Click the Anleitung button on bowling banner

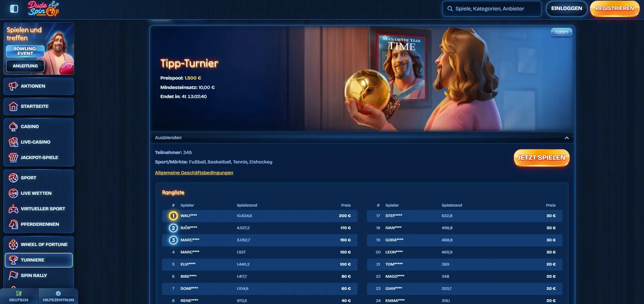tap(25, 66)
